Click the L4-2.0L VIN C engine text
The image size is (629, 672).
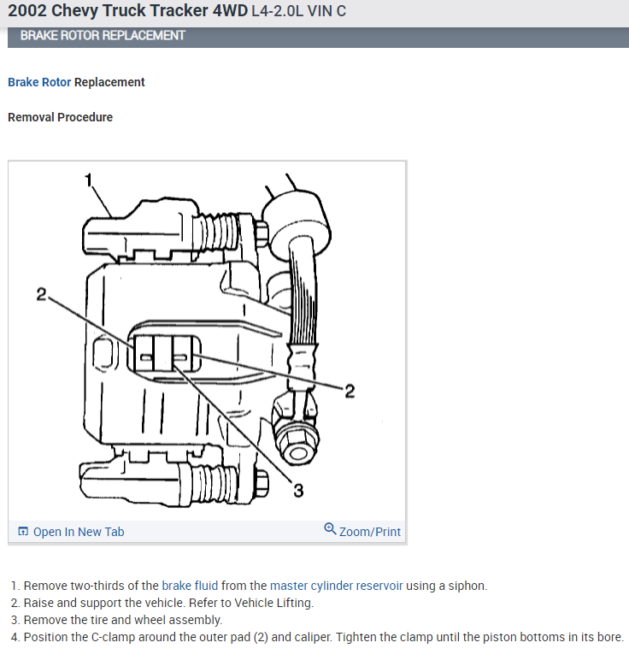(x=298, y=11)
